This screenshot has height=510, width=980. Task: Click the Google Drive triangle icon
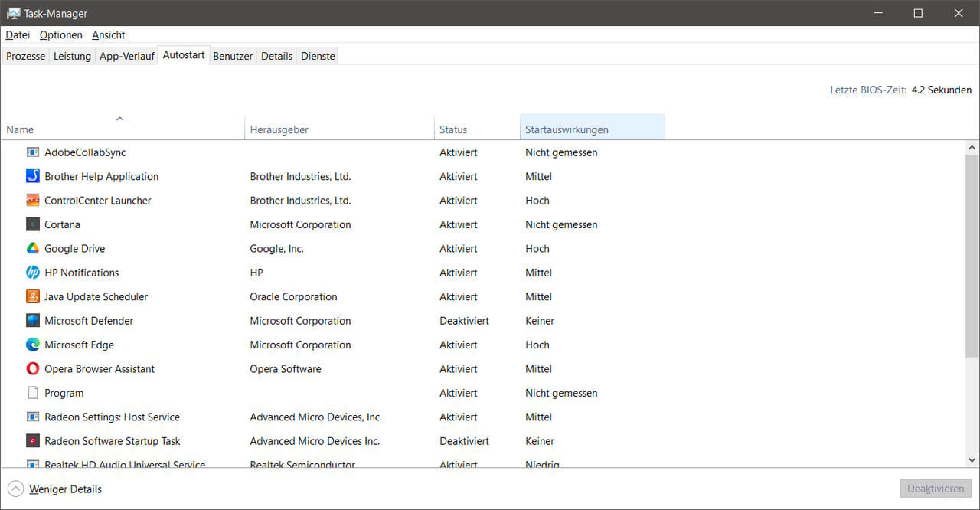32,248
